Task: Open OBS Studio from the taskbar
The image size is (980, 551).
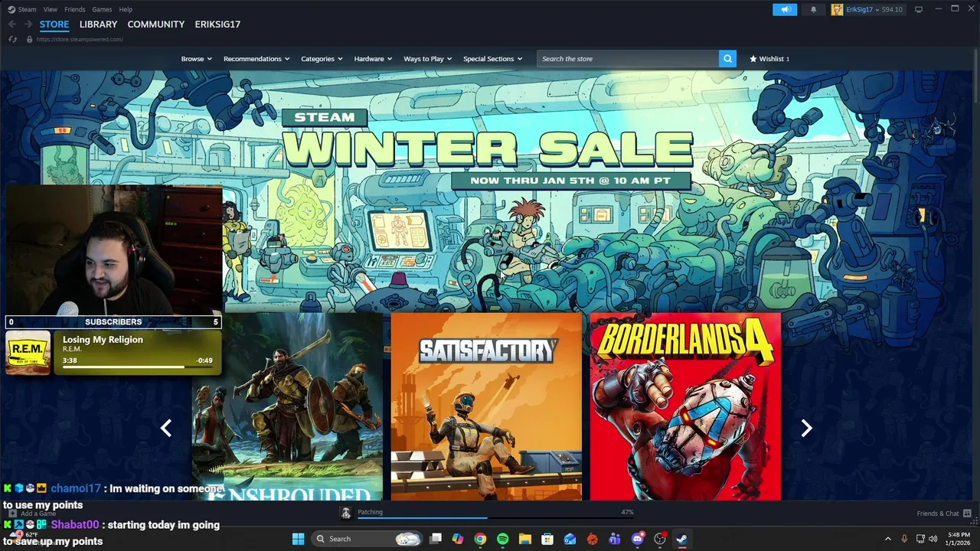Action: coord(660,539)
